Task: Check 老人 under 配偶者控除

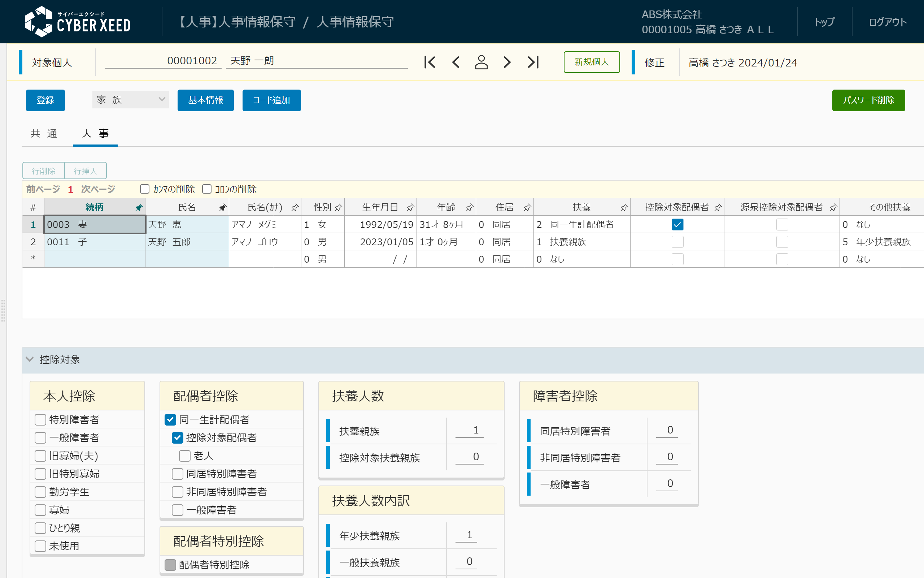Action: click(x=185, y=456)
